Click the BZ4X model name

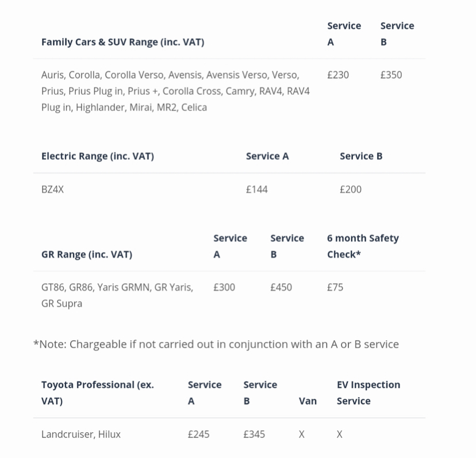pos(52,190)
